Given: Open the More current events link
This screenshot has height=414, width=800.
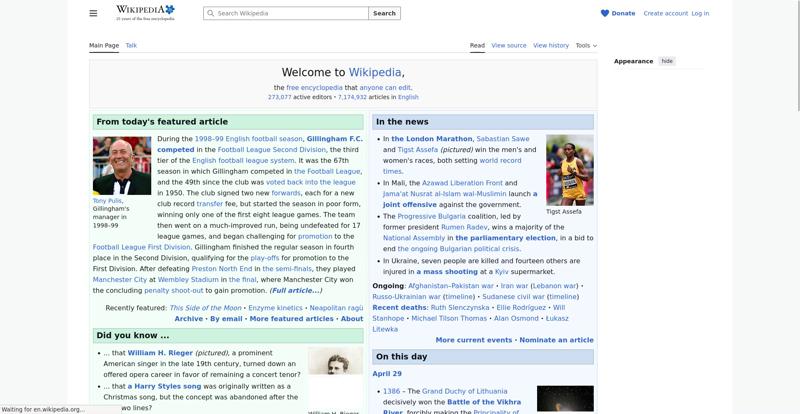Looking at the screenshot, I should coord(473,340).
